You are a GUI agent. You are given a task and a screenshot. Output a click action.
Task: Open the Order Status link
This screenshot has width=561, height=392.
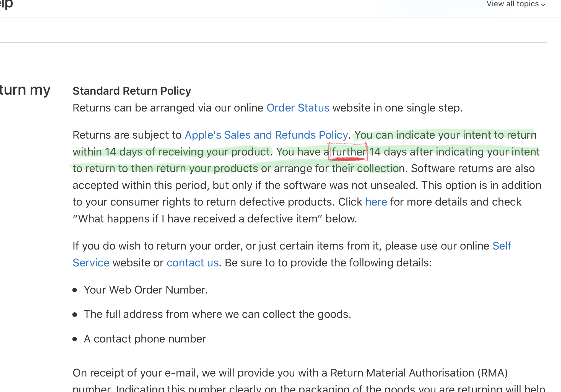(298, 108)
